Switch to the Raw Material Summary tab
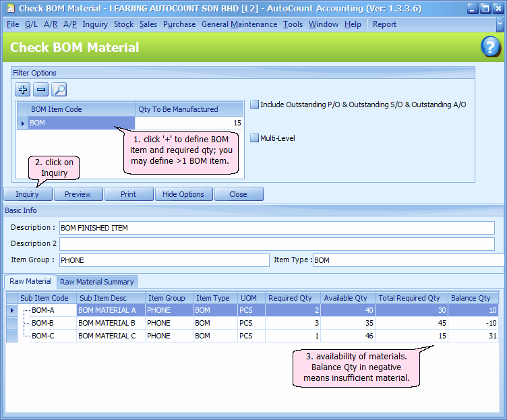The width and height of the screenshot is (507, 420). coord(97,282)
